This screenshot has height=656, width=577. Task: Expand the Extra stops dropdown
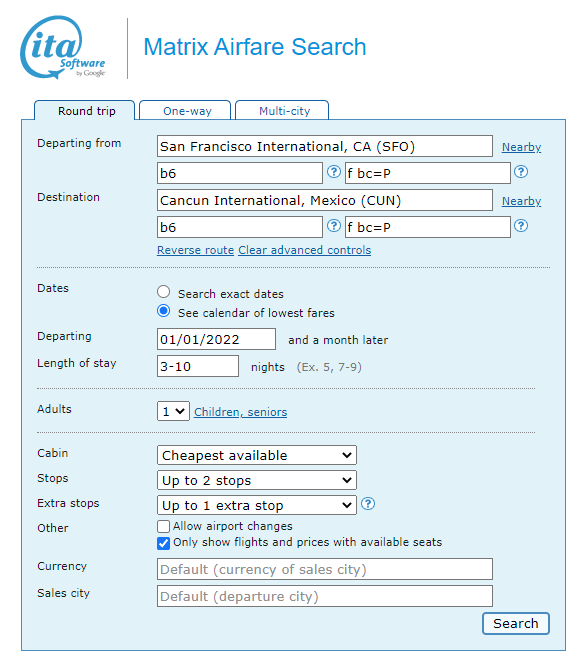click(x=257, y=505)
